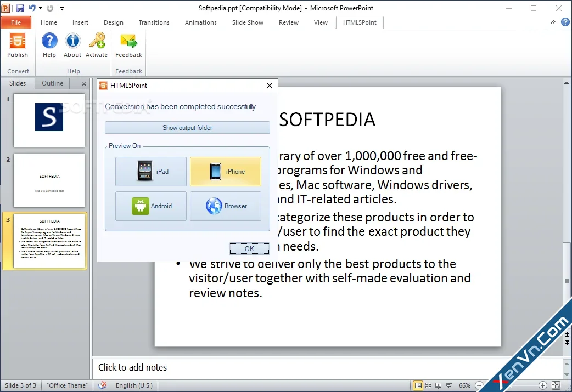Click the PowerPoint application icon
The height and width of the screenshot is (392, 572).
(x=5, y=8)
